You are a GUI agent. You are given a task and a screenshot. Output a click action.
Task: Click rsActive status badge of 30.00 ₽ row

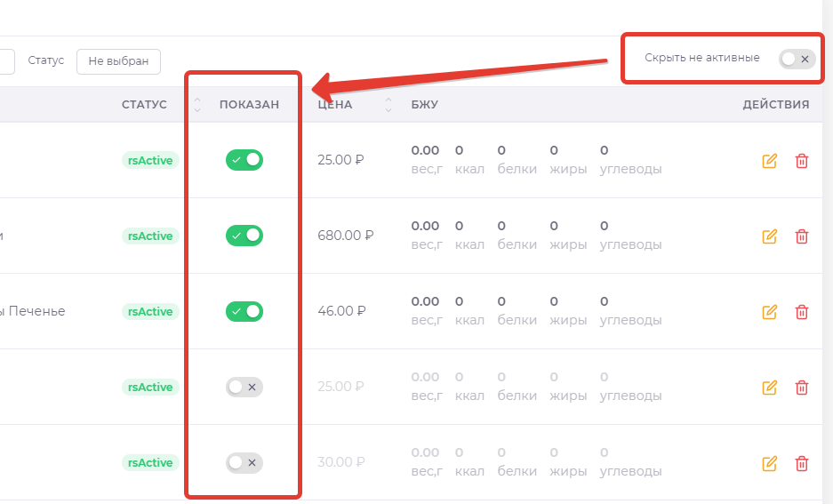(x=150, y=463)
